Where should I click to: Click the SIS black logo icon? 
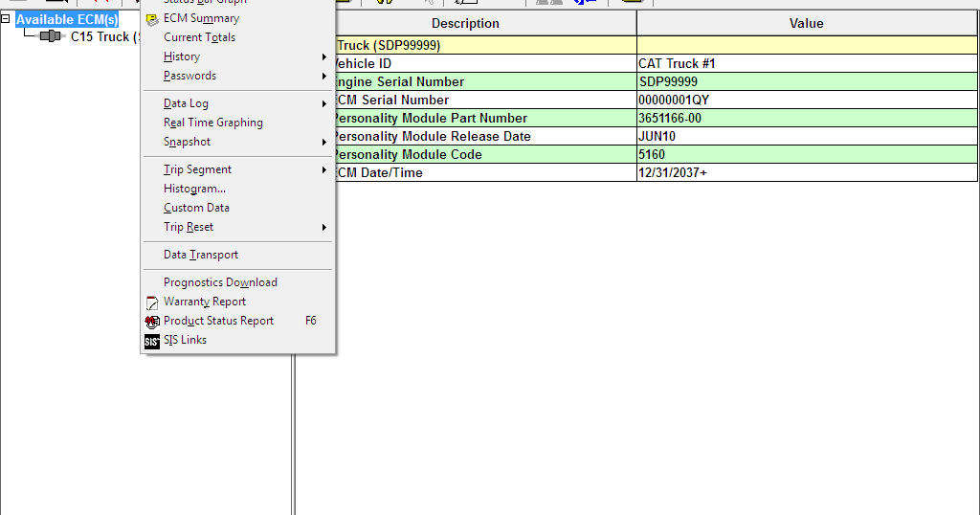[152, 341]
